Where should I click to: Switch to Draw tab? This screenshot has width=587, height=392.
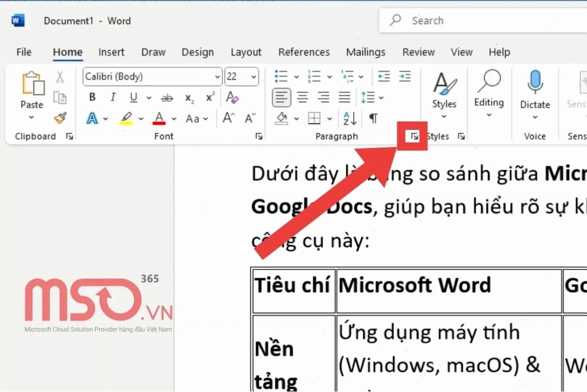click(x=153, y=52)
